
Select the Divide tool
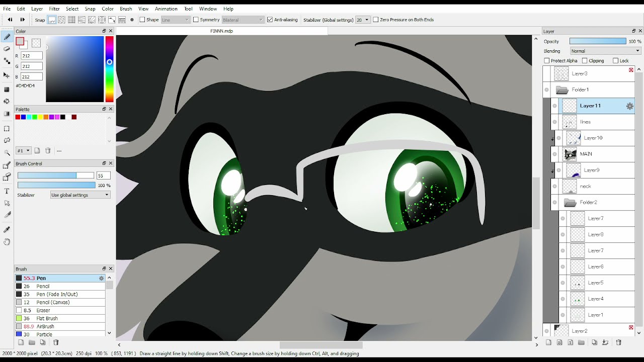point(7,215)
